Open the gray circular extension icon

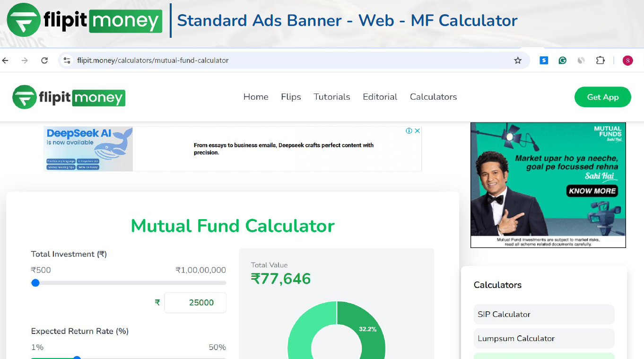tap(581, 60)
